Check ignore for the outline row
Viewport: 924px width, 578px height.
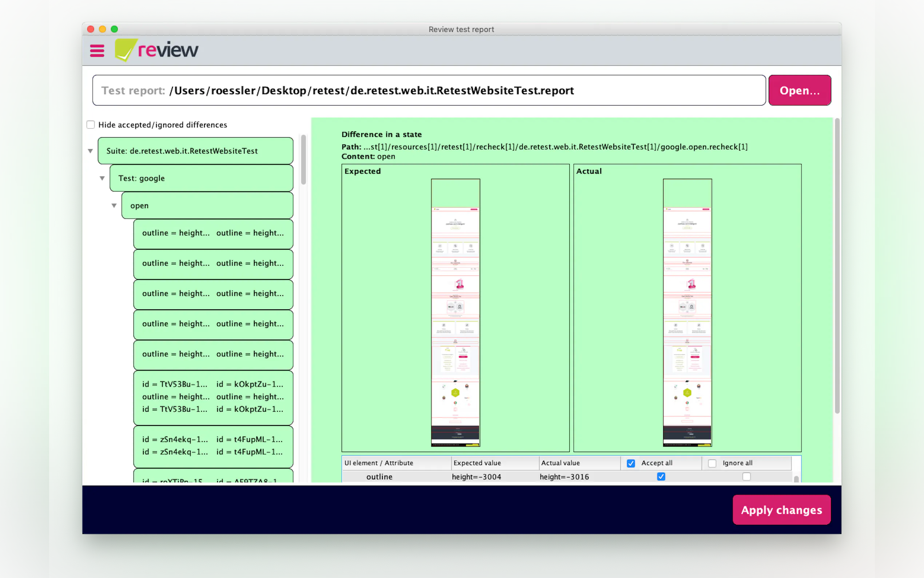pyautogui.click(x=746, y=477)
